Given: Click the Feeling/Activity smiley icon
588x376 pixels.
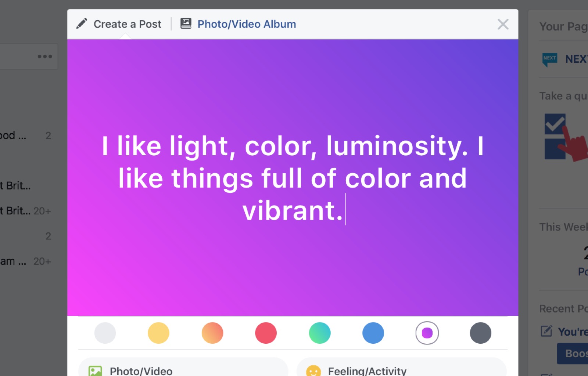Looking at the screenshot, I should coord(313,371).
